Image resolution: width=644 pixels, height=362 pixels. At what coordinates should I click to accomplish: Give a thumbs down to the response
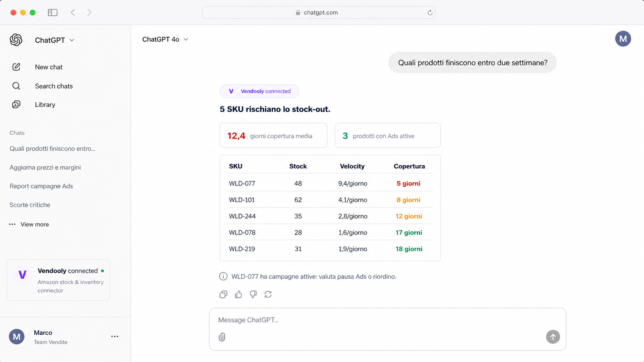point(253,294)
